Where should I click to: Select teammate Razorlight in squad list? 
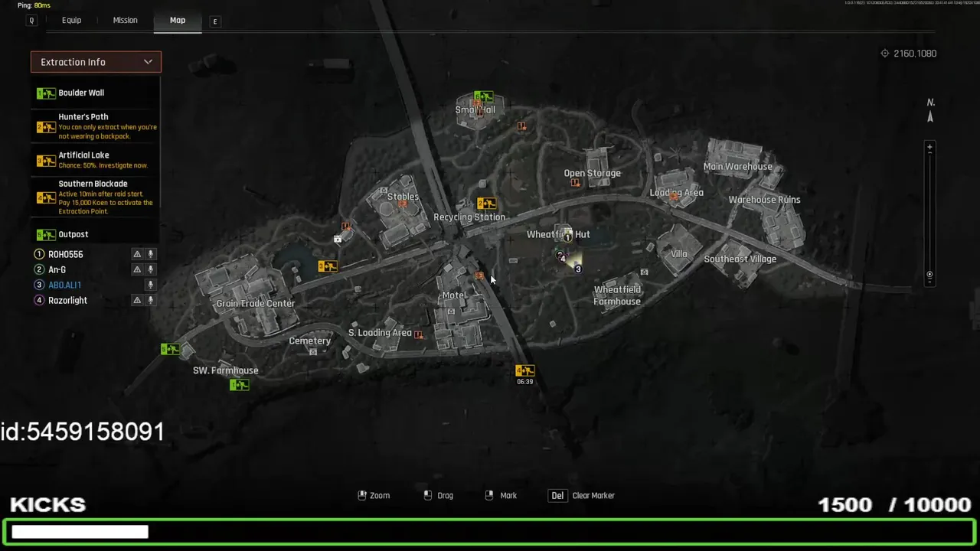tap(67, 300)
